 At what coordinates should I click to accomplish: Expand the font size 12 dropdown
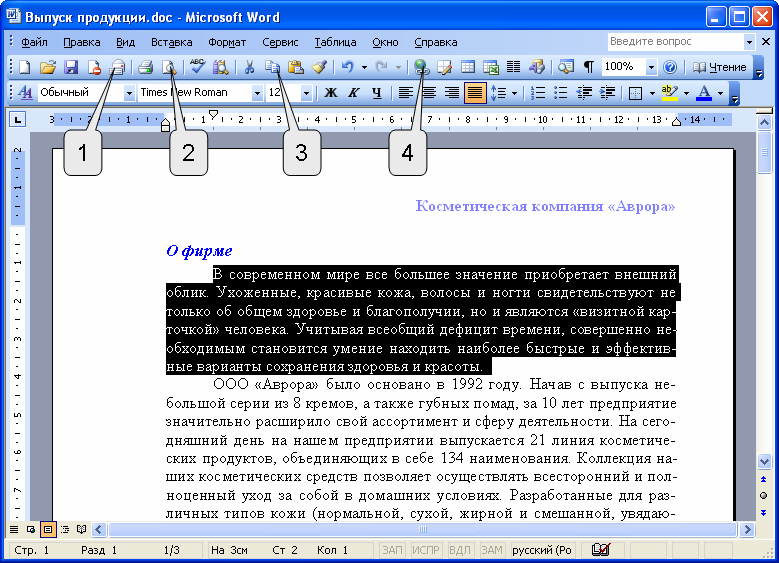(x=306, y=92)
